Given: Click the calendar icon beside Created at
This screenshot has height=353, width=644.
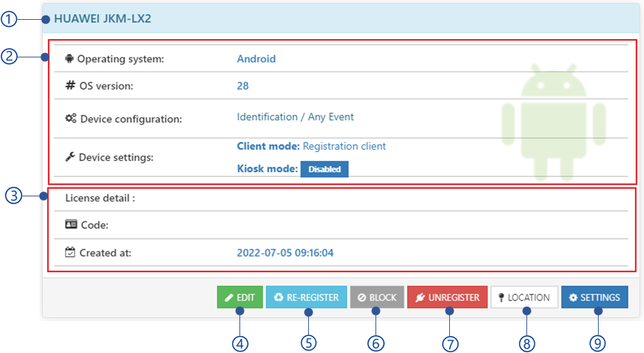Looking at the screenshot, I should pyautogui.click(x=70, y=252).
